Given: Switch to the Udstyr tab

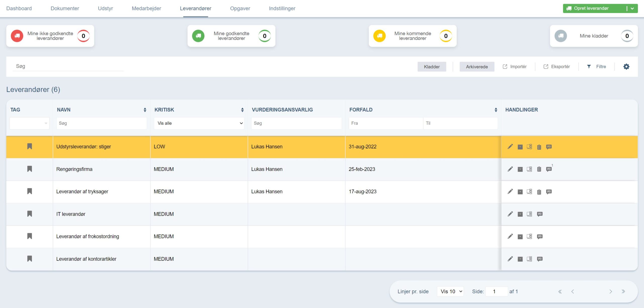Looking at the screenshot, I should [x=105, y=9].
